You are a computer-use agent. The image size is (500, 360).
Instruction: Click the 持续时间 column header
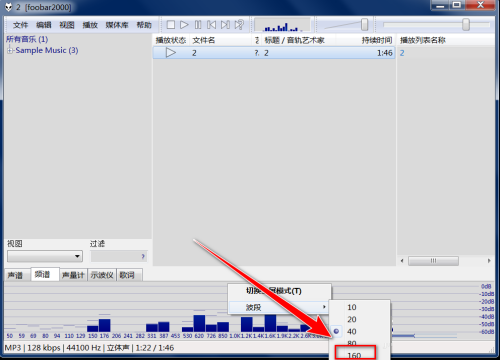coord(377,40)
